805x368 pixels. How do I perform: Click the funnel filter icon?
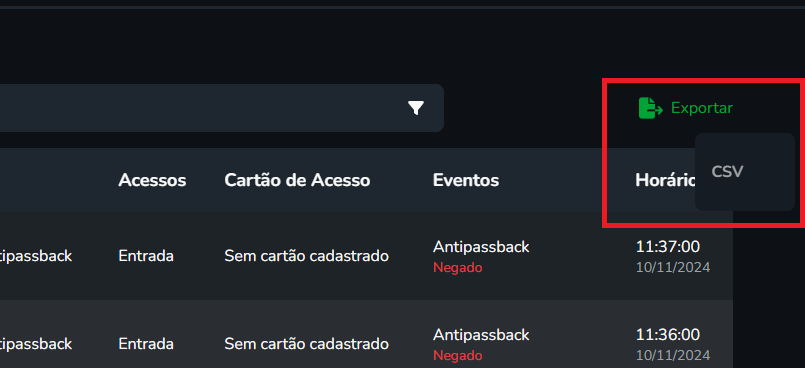click(x=416, y=108)
